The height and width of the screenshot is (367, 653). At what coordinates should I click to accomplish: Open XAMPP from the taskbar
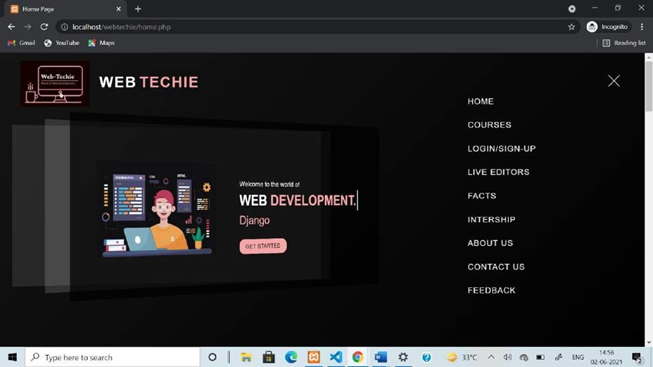pyautogui.click(x=314, y=357)
